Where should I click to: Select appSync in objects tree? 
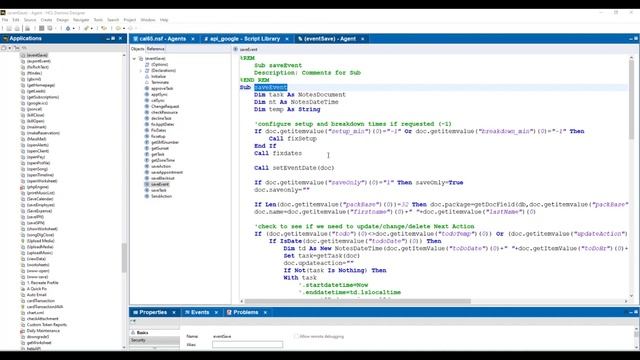tap(159, 94)
